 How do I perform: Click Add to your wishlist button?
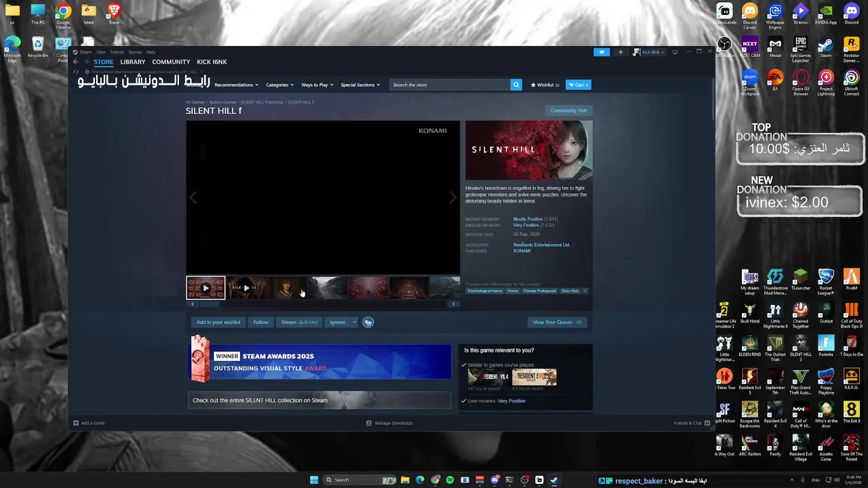point(218,322)
